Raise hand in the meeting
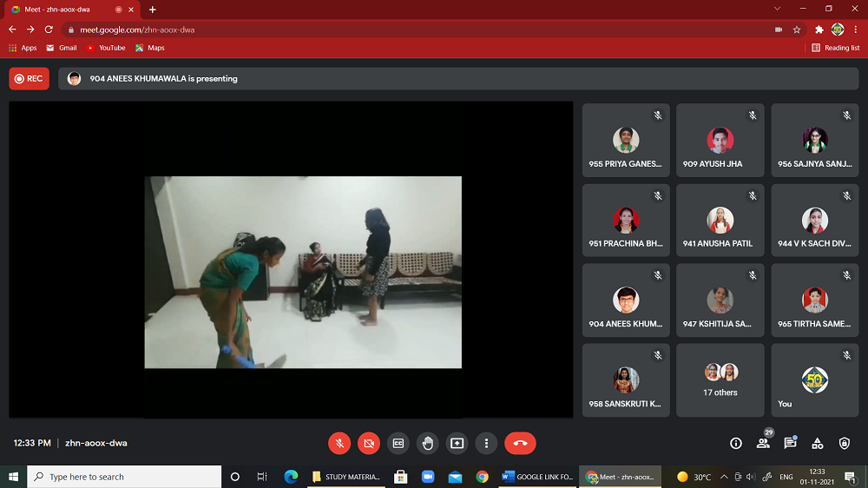Screen dimensions: 868x488 click(x=428, y=443)
